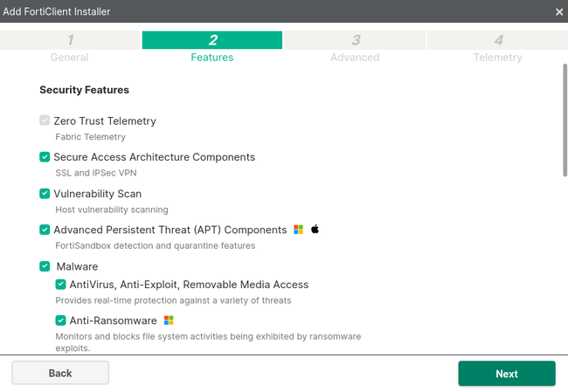This screenshot has width=568, height=392.
Task: Click the Vulnerability Scan label
Action: [97, 194]
